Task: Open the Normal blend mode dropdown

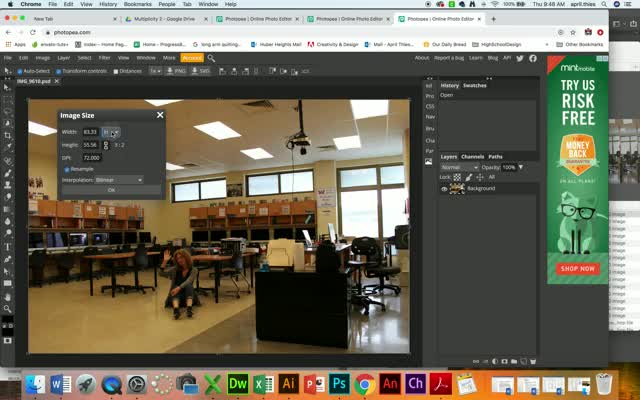Action: 459,167
